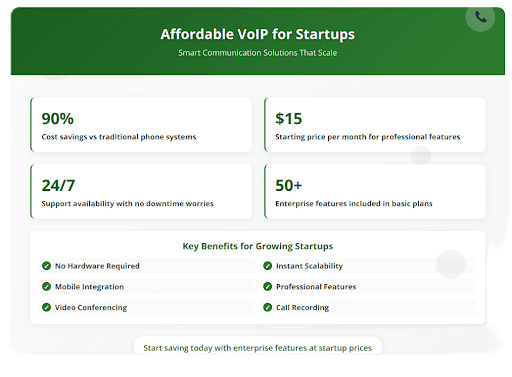Click the checkmark beside Video Conferencing
Image resolution: width=512 pixels, height=377 pixels.
click(x=46, y=307)
